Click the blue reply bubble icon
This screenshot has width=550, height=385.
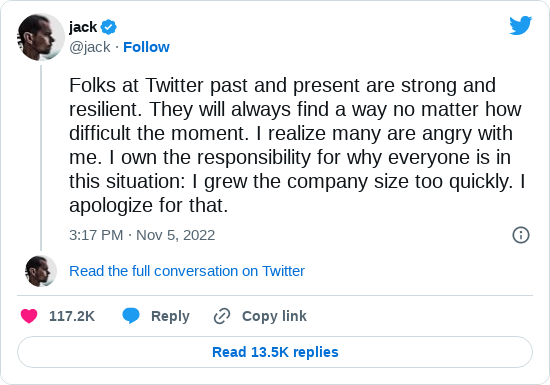[131, 316]
